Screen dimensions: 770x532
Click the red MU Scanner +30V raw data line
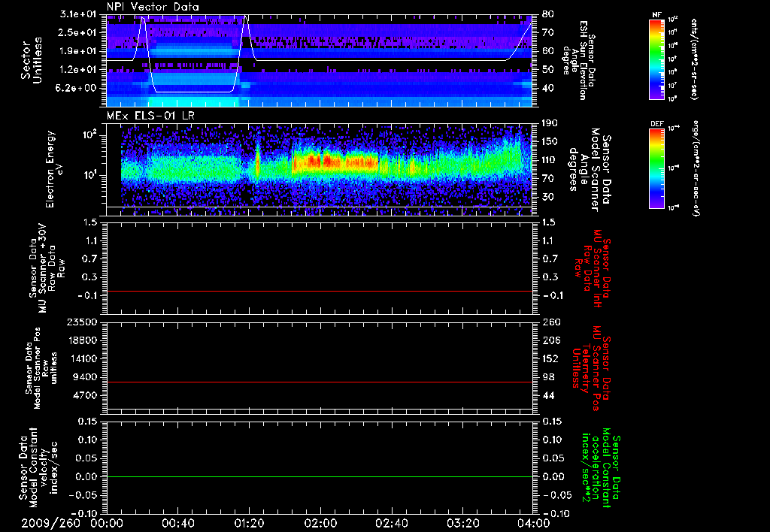320,291
